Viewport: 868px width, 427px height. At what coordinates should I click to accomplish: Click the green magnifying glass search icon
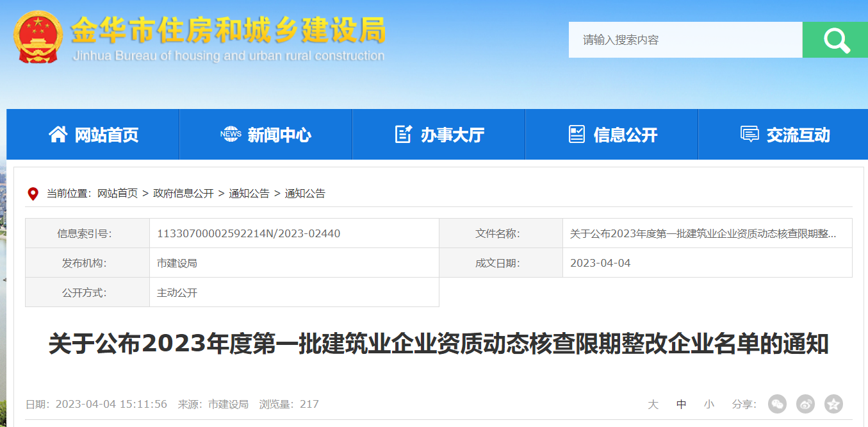[835, 40]
